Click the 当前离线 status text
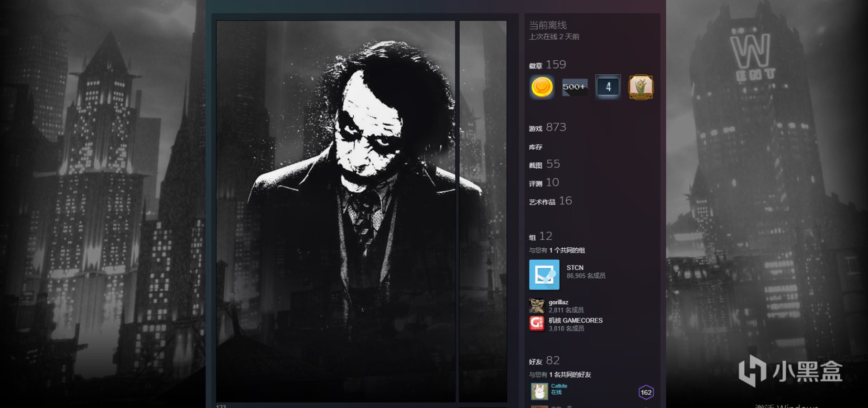Image resolution: width=868 pixels, height=408 pixels. pyautogui.click(x=548, y=25)
